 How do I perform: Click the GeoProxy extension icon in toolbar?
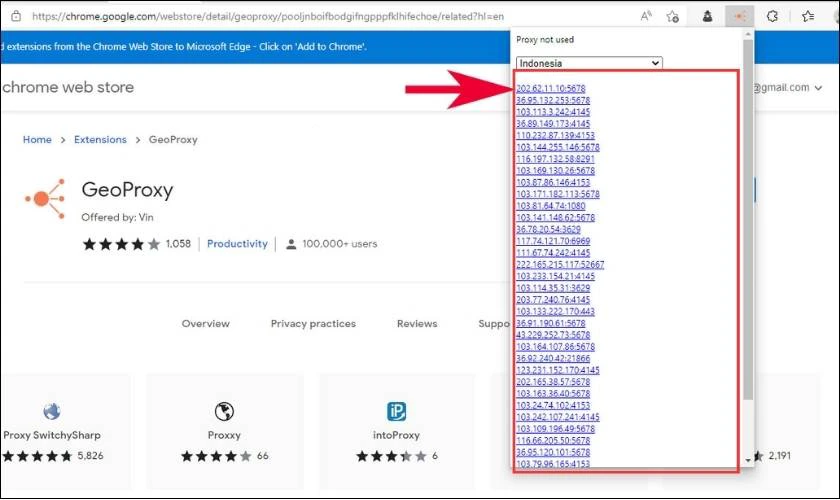739,17
